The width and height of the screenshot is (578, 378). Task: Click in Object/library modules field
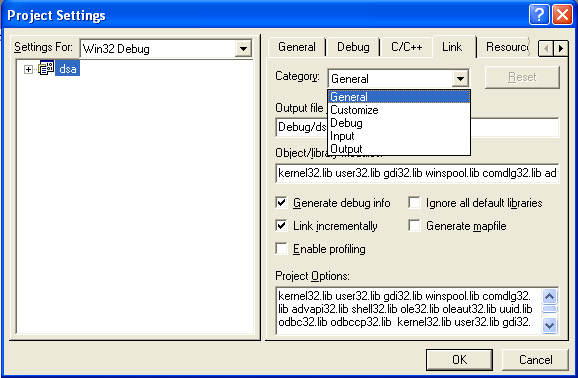point(417,173)
